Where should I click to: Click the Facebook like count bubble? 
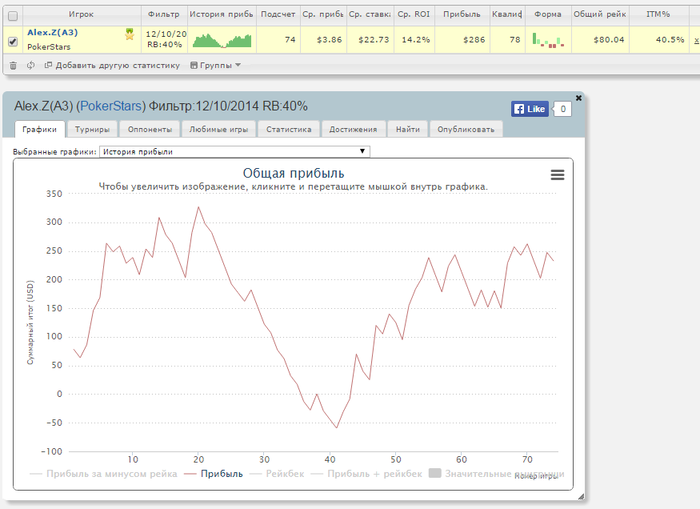point(562,109)
